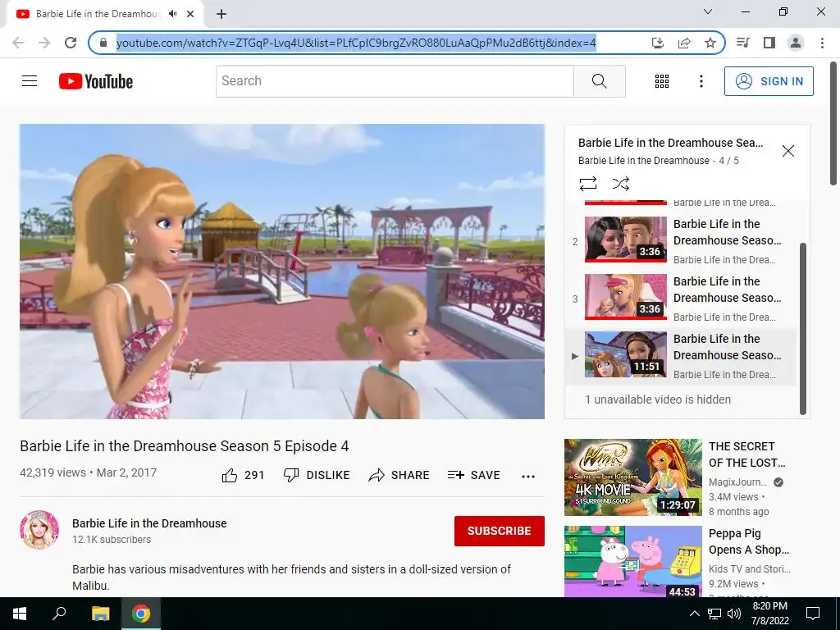The height and width of the screenshot is (630, 840).
Task: Share this page icon in address bar
Action: pyautogui.click(x=684, y=43)
